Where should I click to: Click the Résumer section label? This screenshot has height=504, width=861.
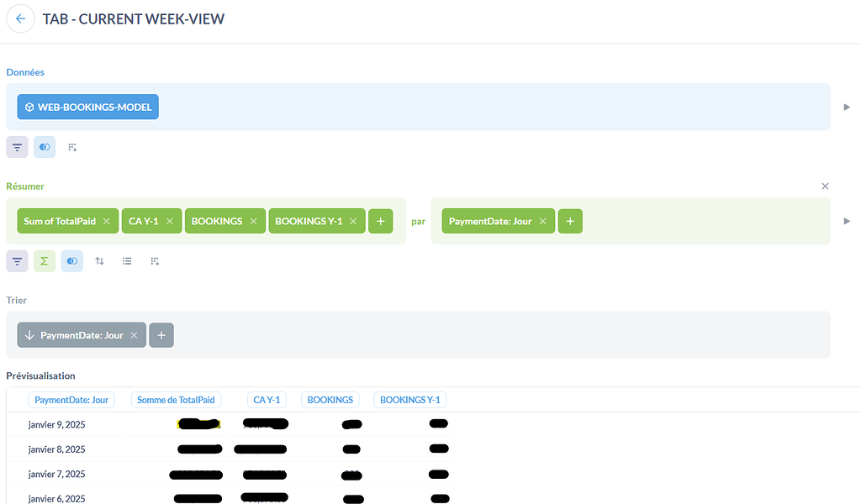(25, 186)
